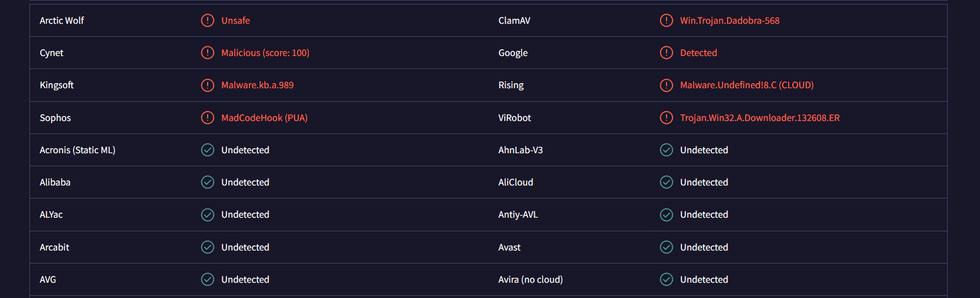Viewport: 980px width, 298px height.
Task: Click the Avira (no cloud) vendor name
Action: (x=530, y=279)
